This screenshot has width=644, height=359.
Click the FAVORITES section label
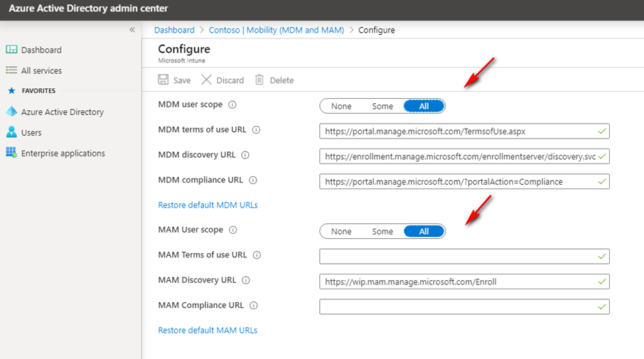pos(38,91)
